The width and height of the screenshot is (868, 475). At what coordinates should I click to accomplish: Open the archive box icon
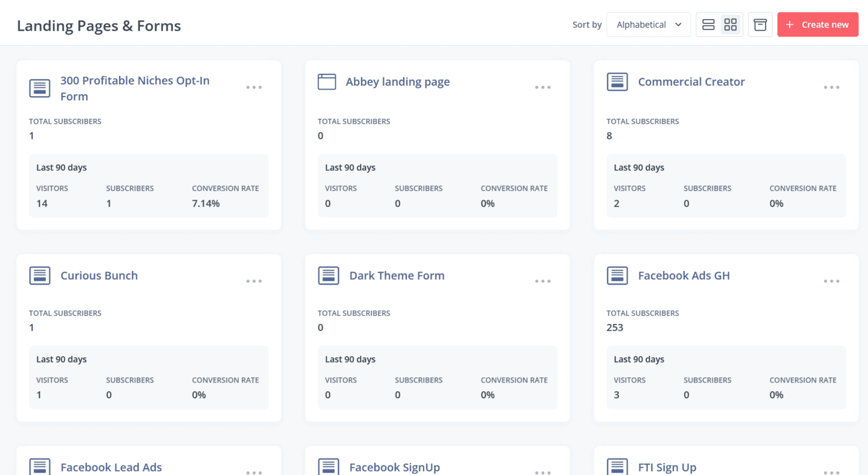point(760,25)
